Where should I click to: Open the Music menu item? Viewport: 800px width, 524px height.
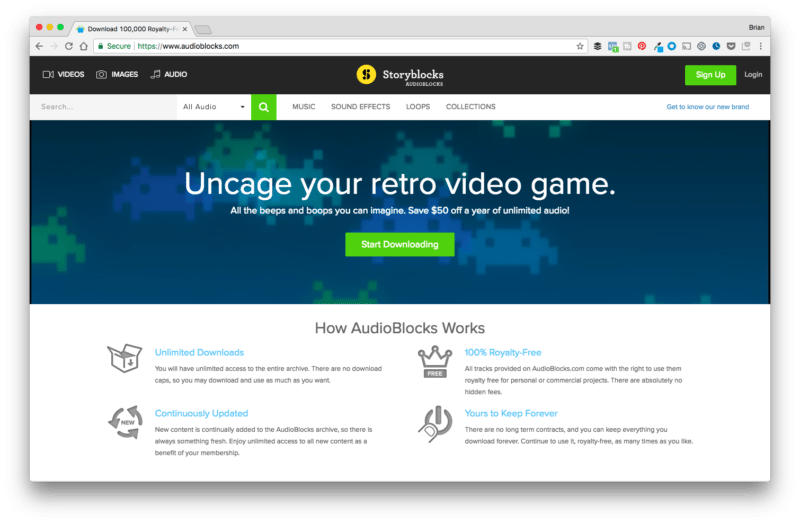point(304,107)
